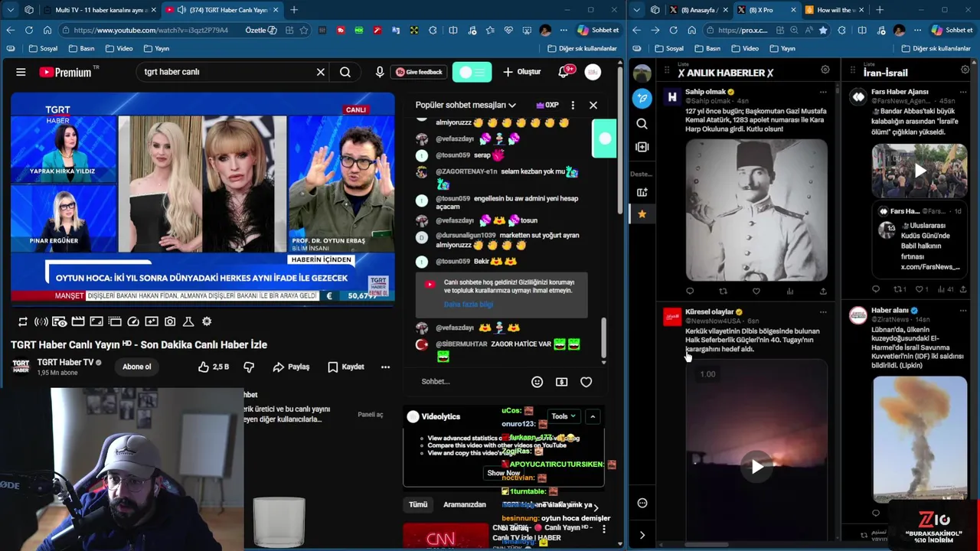Open tab search chevron in right browser

(636, 10)
